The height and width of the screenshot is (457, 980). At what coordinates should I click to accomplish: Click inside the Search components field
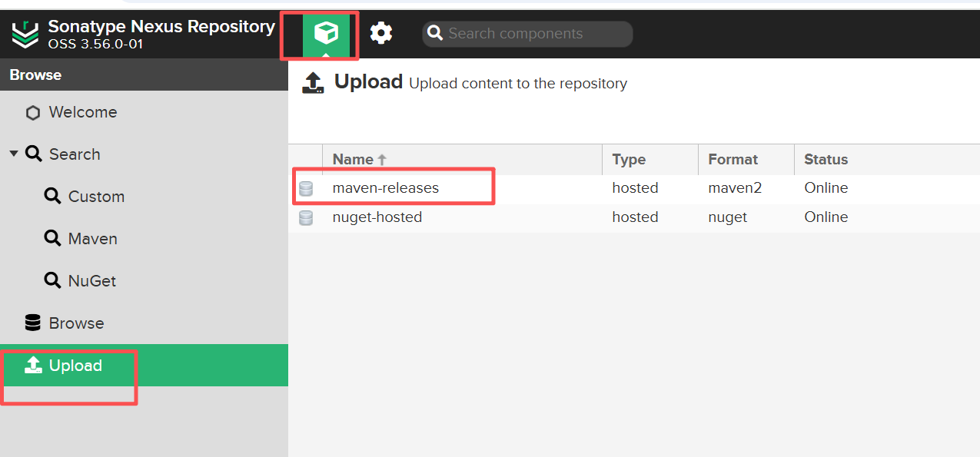click(527, 34)
